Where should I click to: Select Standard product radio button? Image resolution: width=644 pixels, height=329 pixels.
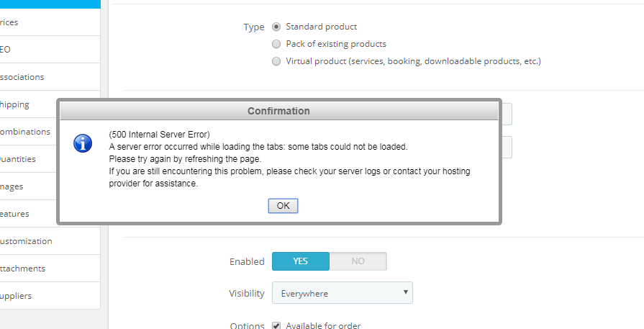276,27
